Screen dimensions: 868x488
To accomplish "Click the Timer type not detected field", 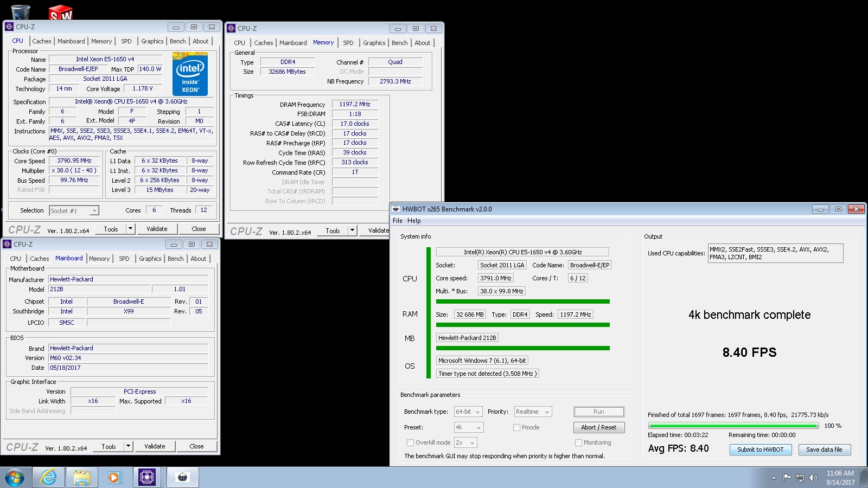I will coord(488,374).
